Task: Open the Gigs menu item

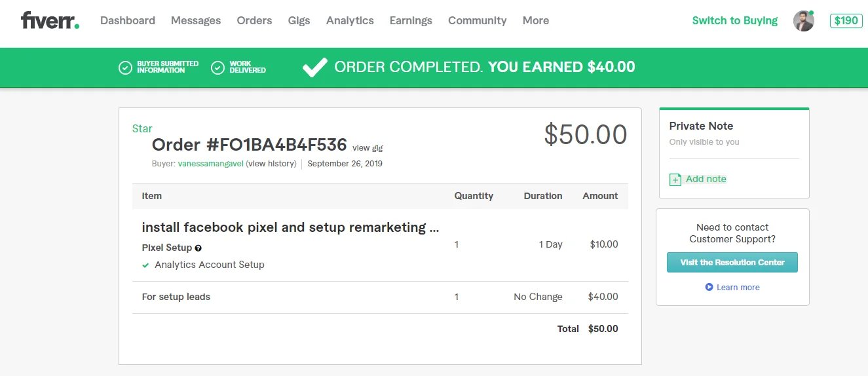Action: [x=299, y=20]
